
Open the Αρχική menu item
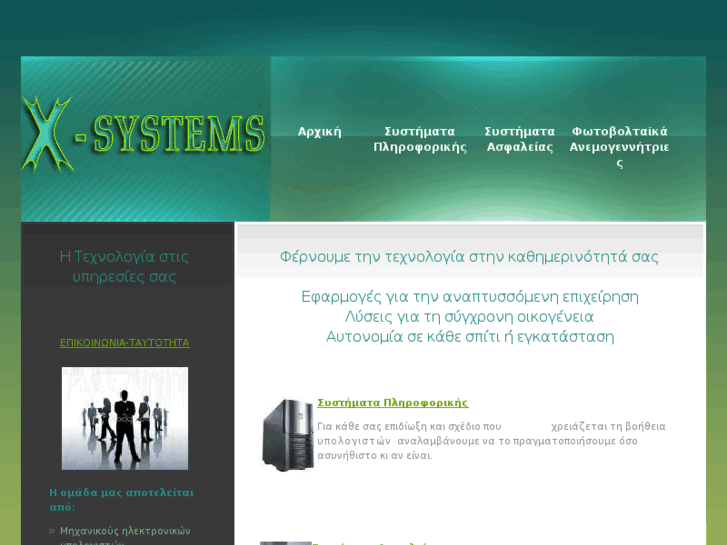[x=319, y=132]
